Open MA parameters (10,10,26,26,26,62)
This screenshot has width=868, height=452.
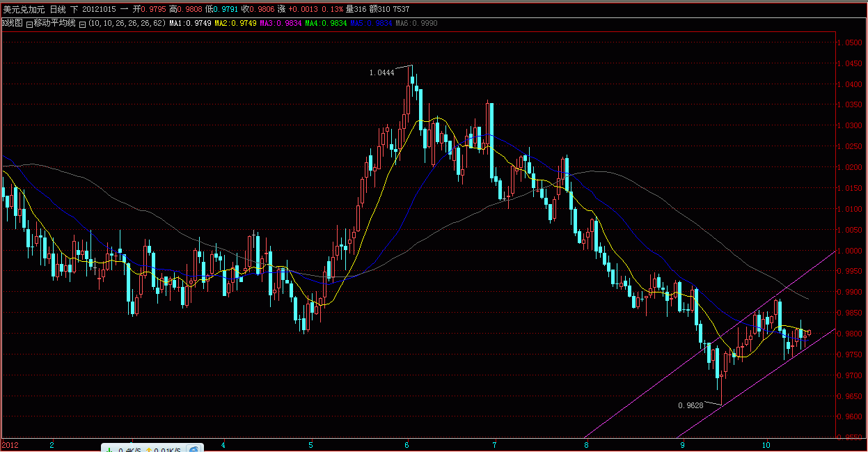[x=127, y=23]
